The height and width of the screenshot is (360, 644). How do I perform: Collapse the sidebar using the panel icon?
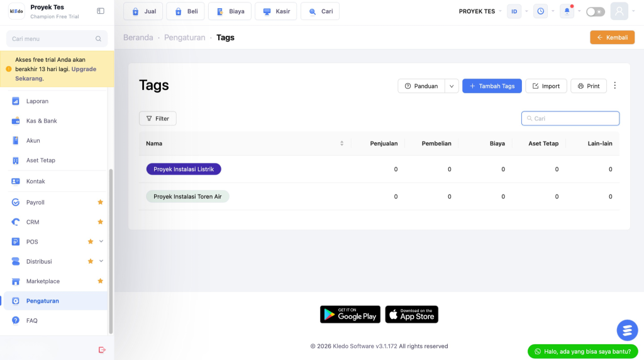101,11
